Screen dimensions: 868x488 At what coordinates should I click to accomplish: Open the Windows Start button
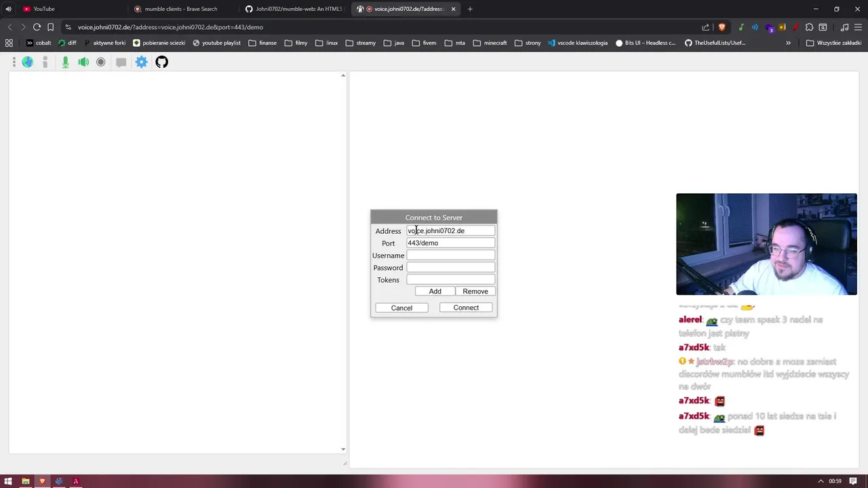8,481
